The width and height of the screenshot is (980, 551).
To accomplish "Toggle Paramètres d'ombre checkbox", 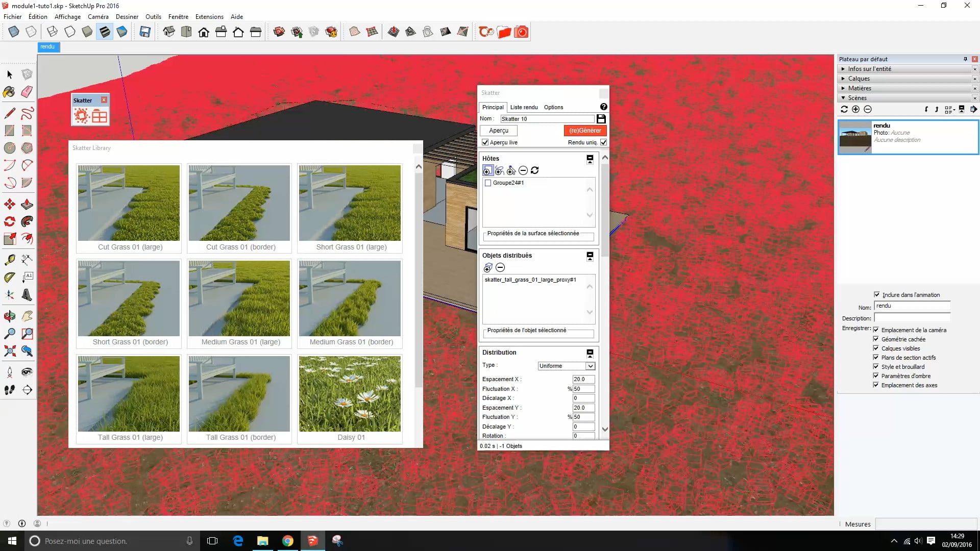I will tap(876, 375).
